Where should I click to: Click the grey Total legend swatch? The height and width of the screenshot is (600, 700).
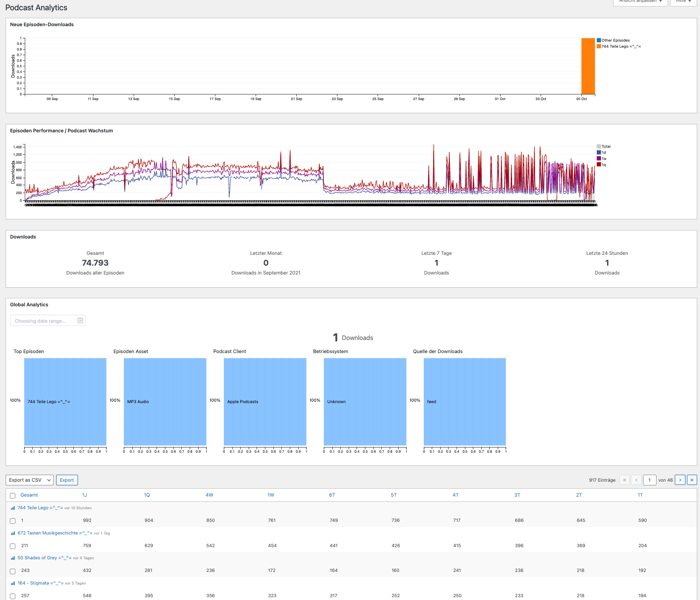(x=599, y=146)
